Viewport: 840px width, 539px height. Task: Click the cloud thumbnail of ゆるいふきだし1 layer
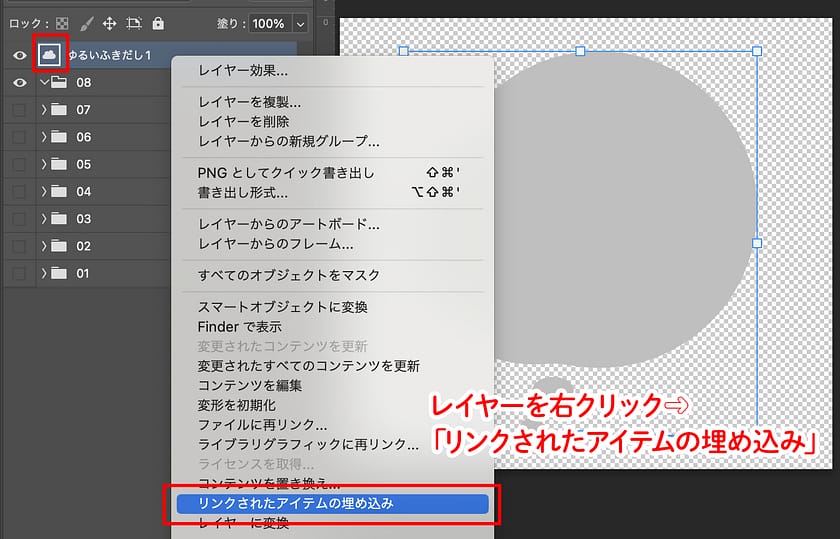click(51, 55)
